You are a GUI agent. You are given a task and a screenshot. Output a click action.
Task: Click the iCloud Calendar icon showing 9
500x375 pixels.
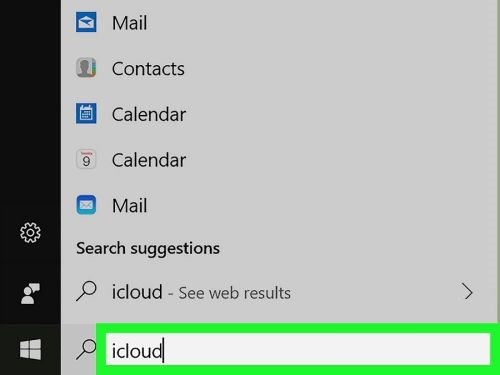86,159
